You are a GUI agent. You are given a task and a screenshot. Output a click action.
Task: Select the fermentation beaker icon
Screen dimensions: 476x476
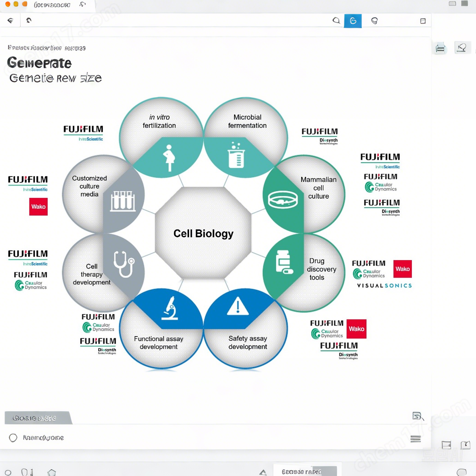click(x=236, y=155)
